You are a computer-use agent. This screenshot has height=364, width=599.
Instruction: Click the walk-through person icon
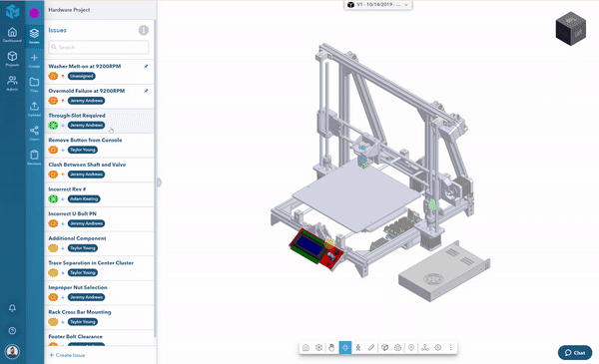pos(358,348)
